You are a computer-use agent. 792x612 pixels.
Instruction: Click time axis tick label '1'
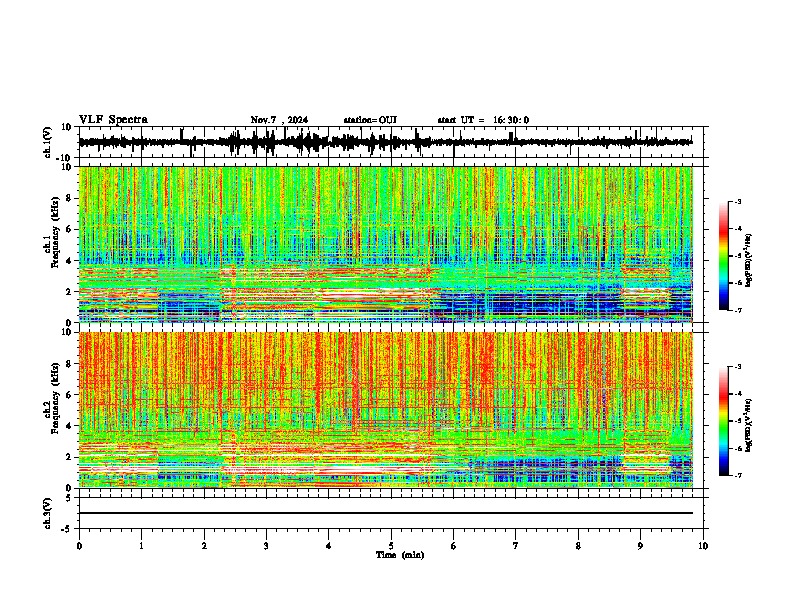click(x=141, y=546)
